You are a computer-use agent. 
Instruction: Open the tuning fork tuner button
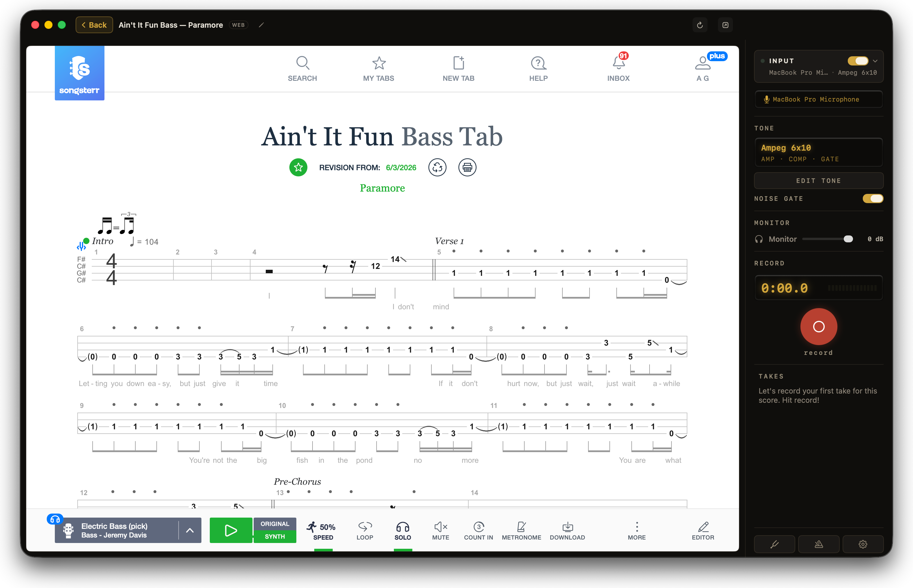pos(774,544)
